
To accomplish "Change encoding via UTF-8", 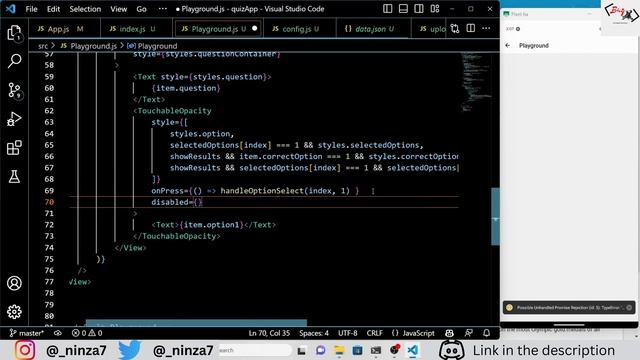I will tap(347, 333).
